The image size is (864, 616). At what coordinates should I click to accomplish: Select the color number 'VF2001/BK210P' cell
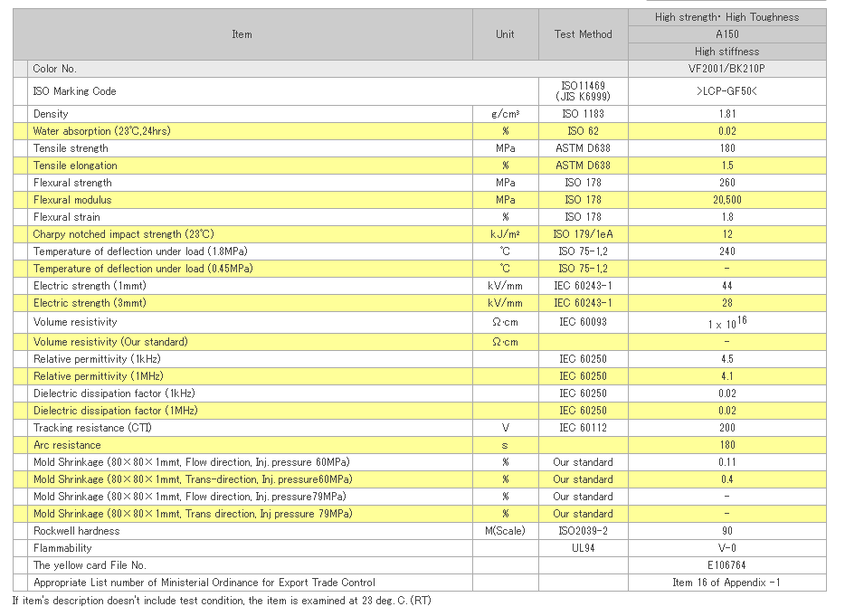point(726,69)
